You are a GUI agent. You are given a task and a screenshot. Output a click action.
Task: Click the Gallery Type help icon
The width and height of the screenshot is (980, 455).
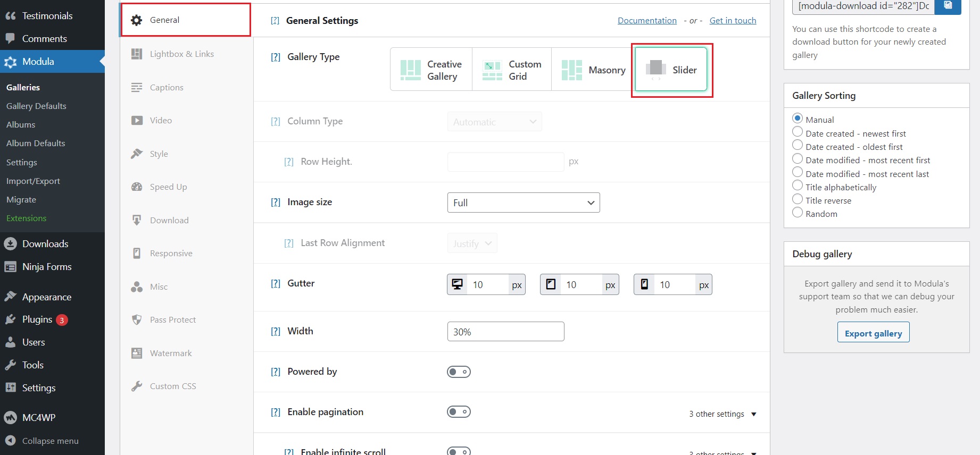[276, 57]
